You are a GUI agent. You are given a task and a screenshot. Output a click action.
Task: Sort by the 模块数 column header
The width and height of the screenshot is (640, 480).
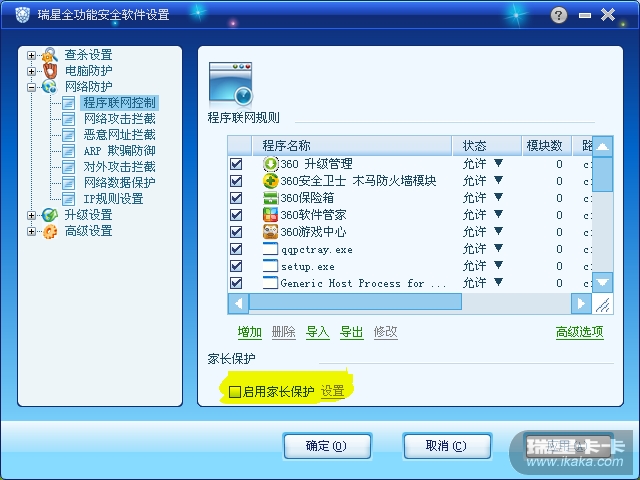pyautogui.click(x=546, y=146)
